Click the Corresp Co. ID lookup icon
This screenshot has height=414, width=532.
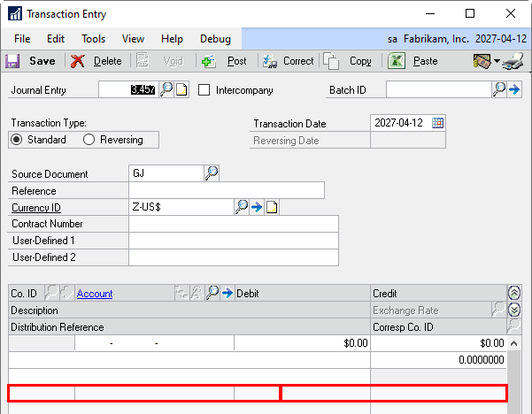[513, 326]
